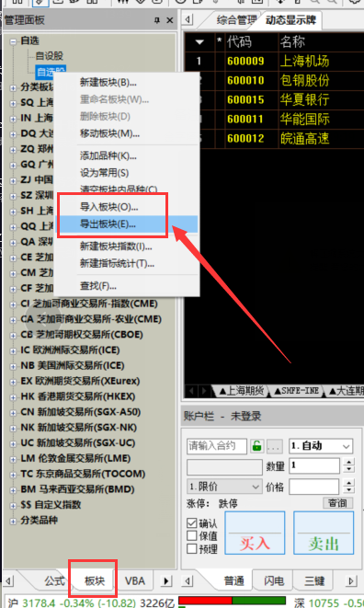
Task: Click the 数量 quantity input field
Action: pos(314,465)
